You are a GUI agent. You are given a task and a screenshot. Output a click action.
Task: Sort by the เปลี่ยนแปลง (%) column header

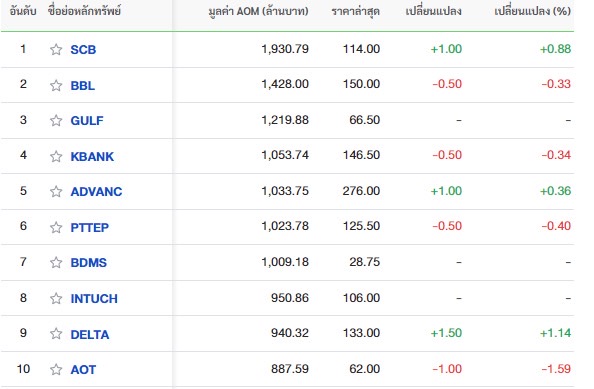pos(533,11)
